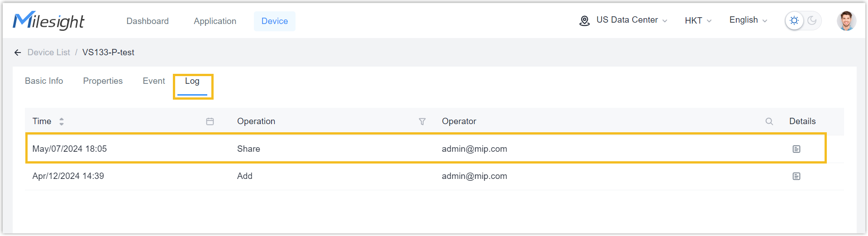The image size is (868, 236).
Task: Switch to the Properties tab
Action: pos(103,81)
